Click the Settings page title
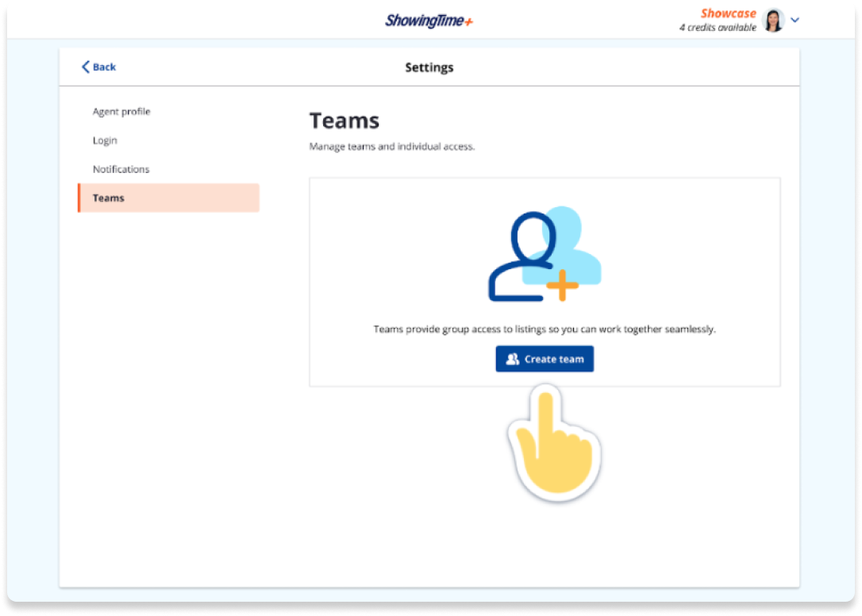Image resolution: width=862 pixels, height=616 pixels. tap(429, 67)
